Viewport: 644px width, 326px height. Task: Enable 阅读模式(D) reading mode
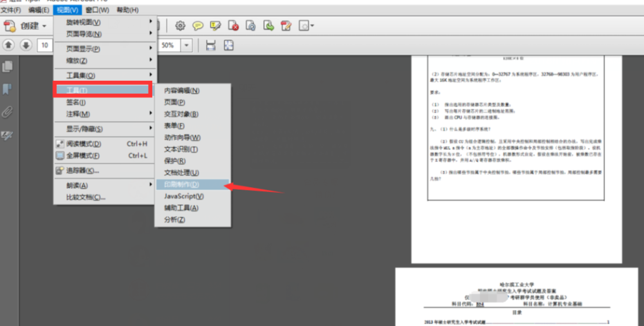click(104, 144)
